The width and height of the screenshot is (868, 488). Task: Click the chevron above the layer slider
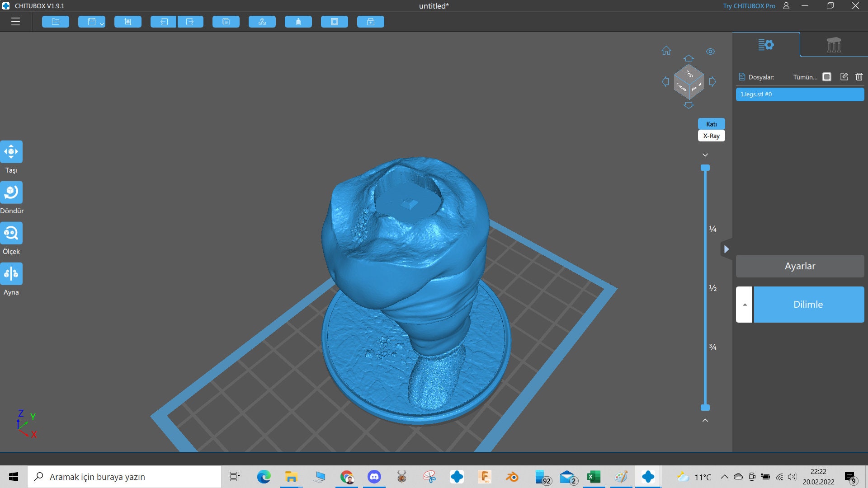click(705, 154)
